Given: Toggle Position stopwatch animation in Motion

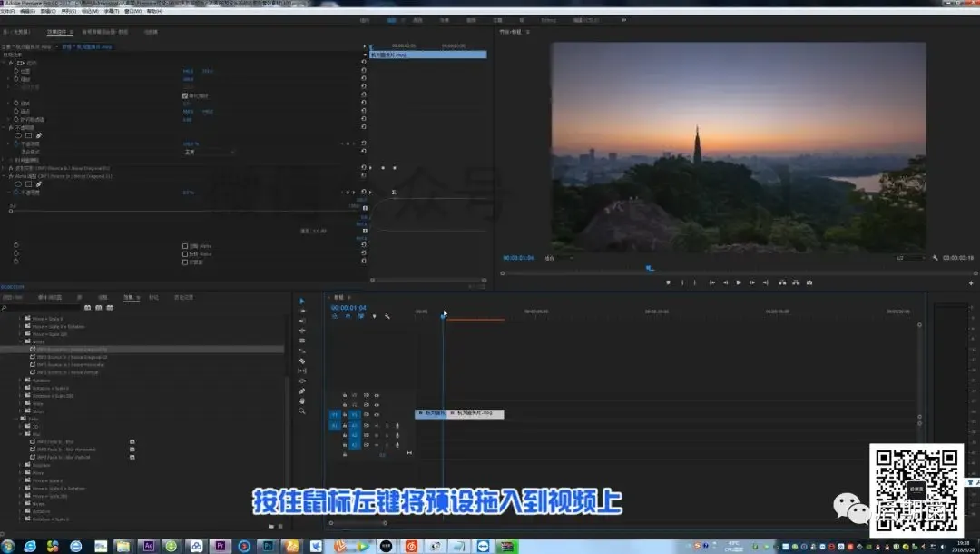Looking at the screenshot, I should pyautogui.click(x=16, y=71).
